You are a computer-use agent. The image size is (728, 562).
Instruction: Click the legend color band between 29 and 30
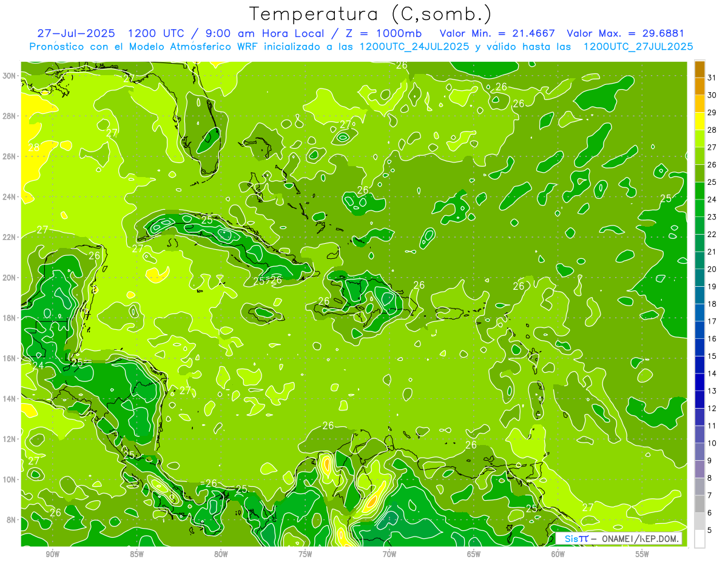click(699, 104)
